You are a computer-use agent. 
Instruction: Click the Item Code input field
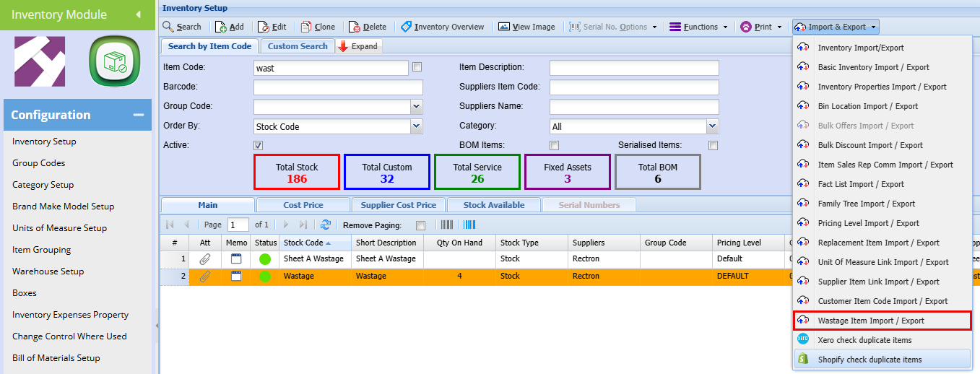click(331, 68)
